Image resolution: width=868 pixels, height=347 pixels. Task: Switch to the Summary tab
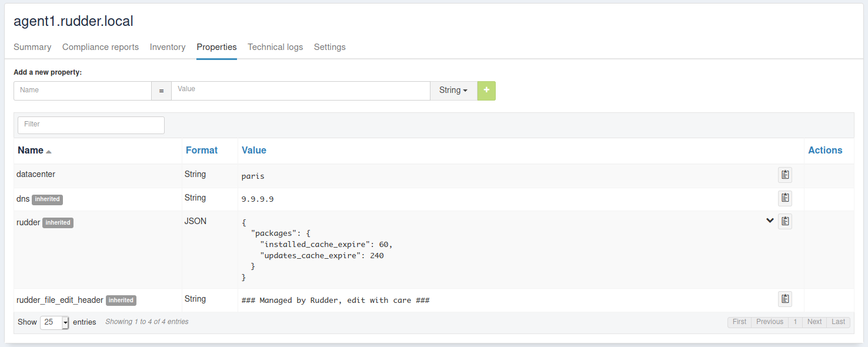pos(32,47)
